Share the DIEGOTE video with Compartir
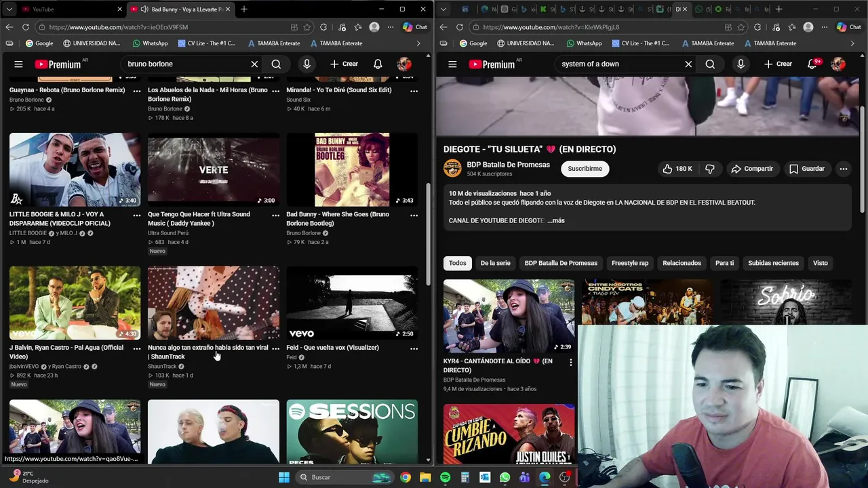Screen dimensions: 868x488 click(x=751, y=169)
